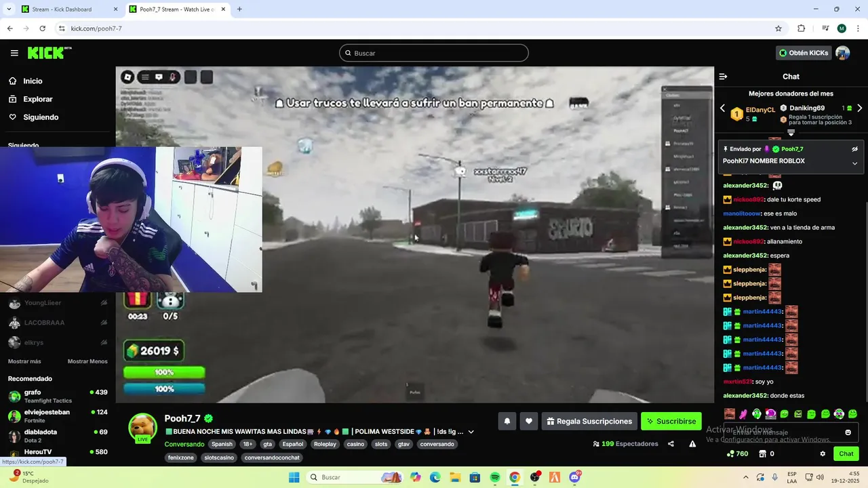
Task: Click the taskbar Buscar search box
Action: coord(355,477)
